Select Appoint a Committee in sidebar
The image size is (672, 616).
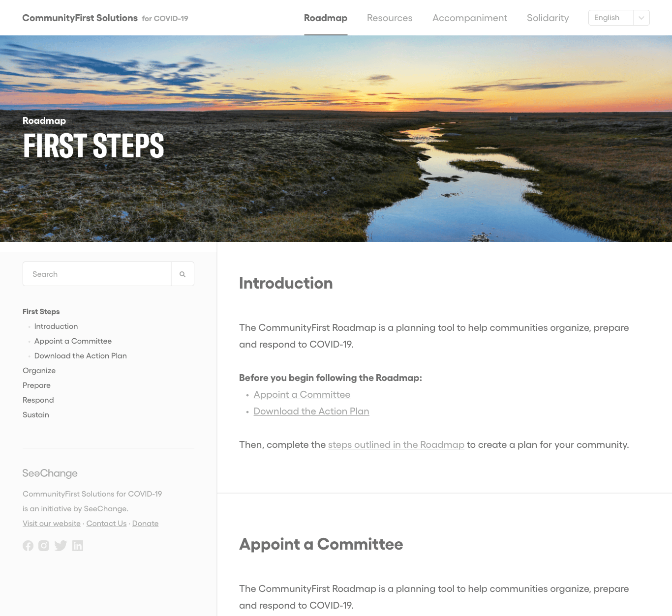coord(73,341)
